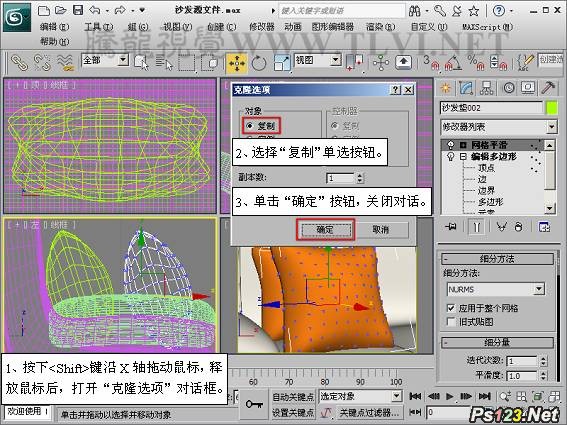Toggle the Edit Poly modifier lightbulb
The height and width of the screenshot is (425, 567).
coord(451,157)
